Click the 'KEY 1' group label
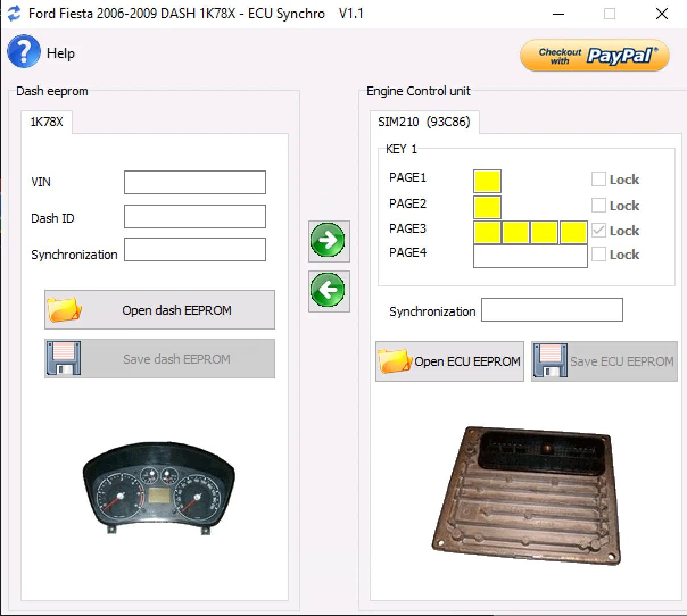This screenshot has height=616, width=687. (402, 149)
